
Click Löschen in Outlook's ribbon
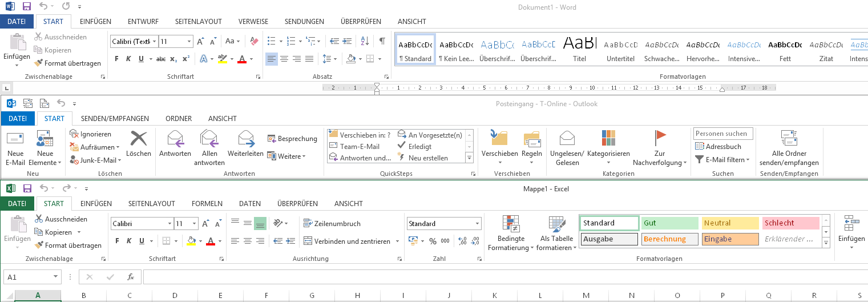(139, 144)
